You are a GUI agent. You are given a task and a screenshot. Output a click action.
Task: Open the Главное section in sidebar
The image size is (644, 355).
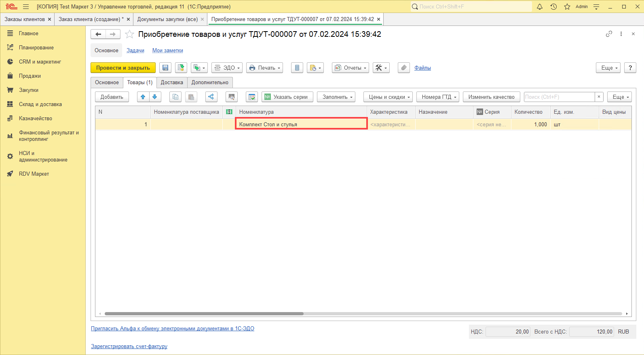[x=43, y=34]
